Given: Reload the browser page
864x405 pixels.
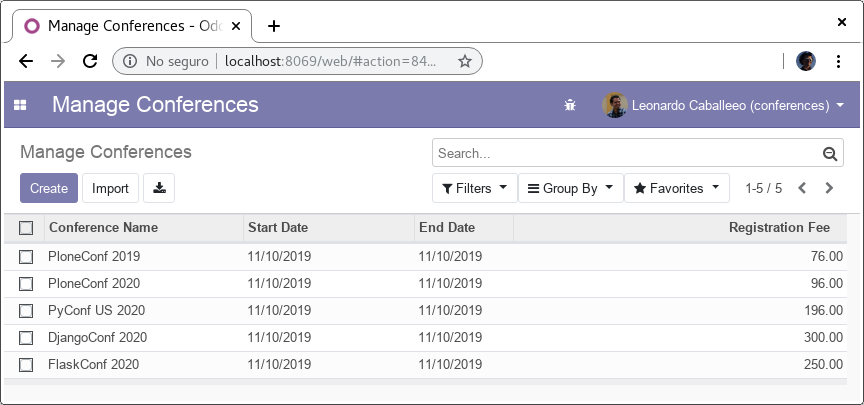Looking at the screenshot, I should click(x=89, y=61).
